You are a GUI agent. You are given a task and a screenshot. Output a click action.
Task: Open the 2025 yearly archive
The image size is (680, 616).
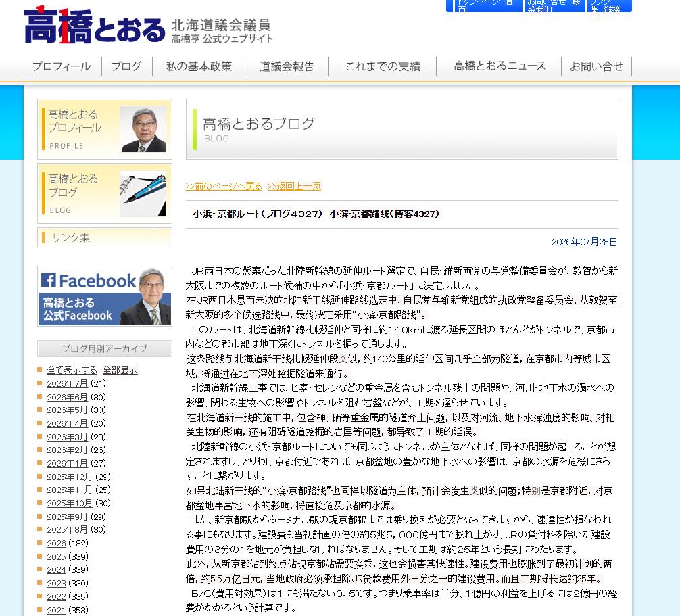[x=56, y=556]
